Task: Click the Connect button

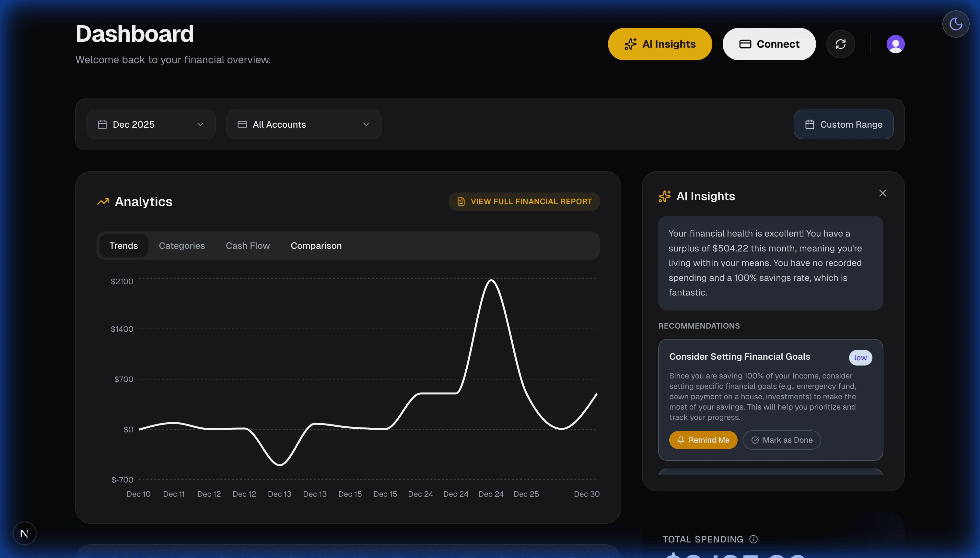Action: point(769,44)
